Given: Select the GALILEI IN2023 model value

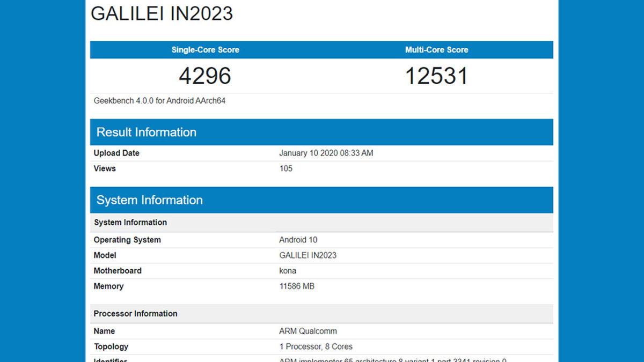Looking at the screenshot, I should click(x=308, y=255).
